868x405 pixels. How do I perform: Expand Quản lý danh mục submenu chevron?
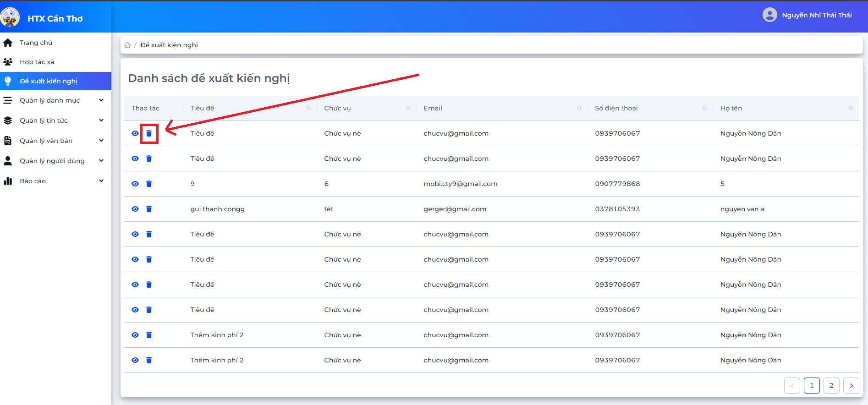(101, 100)
